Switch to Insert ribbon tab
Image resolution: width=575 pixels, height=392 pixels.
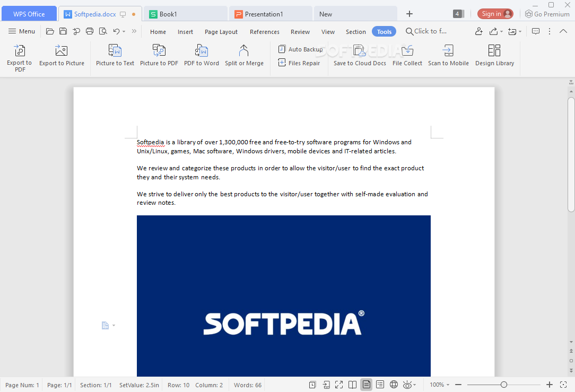[x=185, y=32]
